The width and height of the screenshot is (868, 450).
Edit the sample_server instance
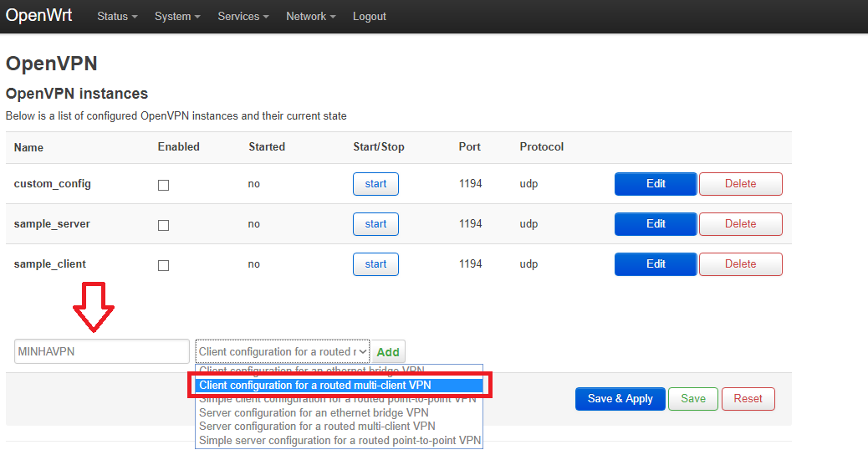click(656, 224)
